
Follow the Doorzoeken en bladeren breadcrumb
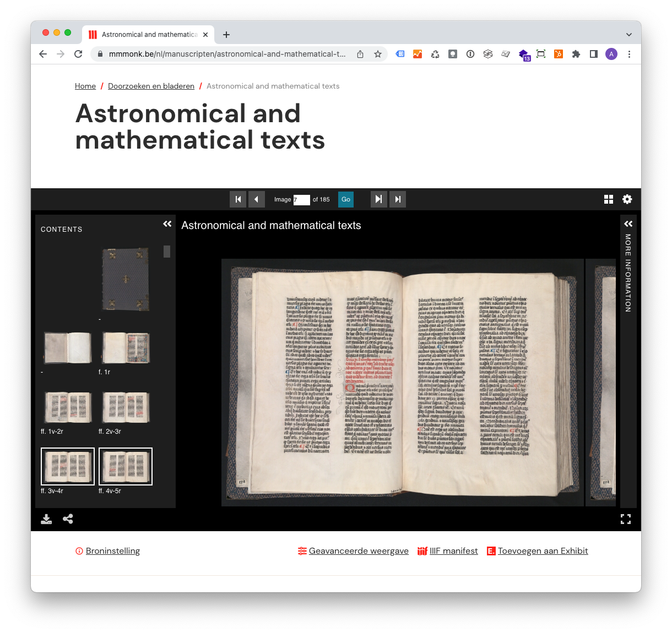pyautogui.click(x=151, y=86)
